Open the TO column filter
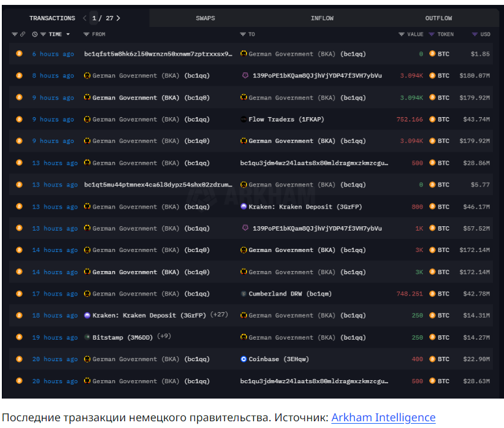 pos(243,34)
